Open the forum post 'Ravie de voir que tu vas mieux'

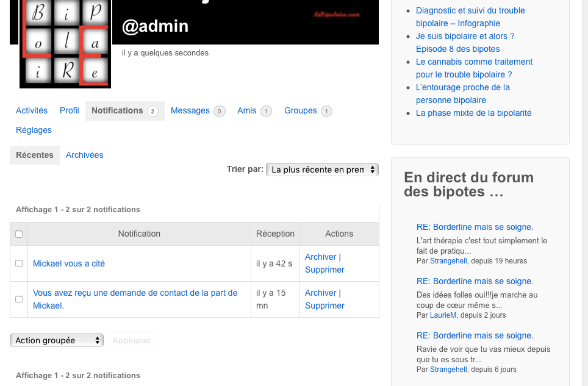click(475, 335)
